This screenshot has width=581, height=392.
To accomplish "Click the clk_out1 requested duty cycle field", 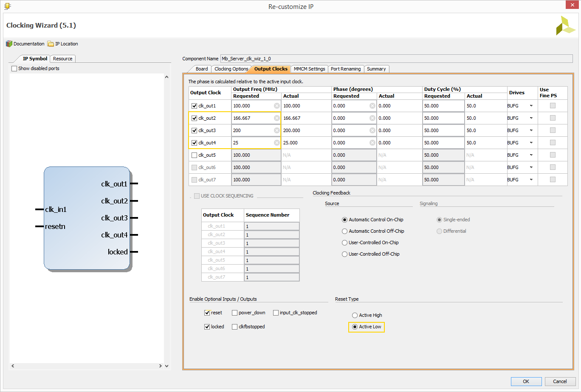I will click(443, 106).
